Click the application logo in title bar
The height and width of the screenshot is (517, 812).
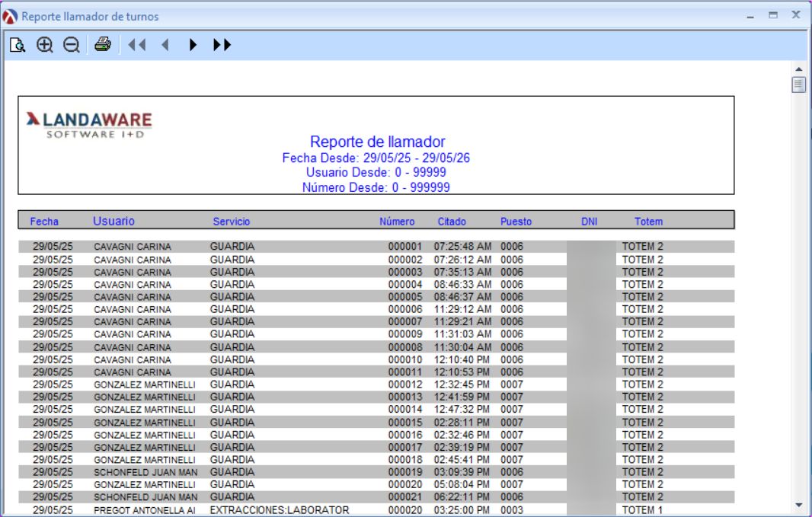point(10,17)
